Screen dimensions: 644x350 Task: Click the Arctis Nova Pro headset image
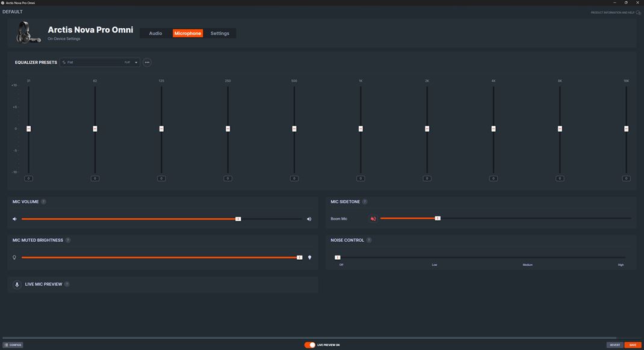(28, 32)
